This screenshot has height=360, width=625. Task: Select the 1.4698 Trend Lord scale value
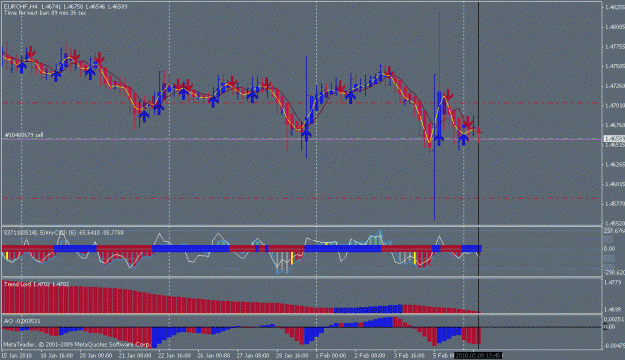pos(613,309)
